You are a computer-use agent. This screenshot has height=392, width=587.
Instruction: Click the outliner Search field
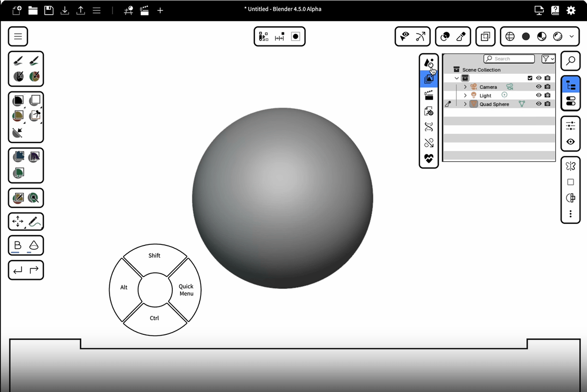pyautogui.click(x=509, y=59)
